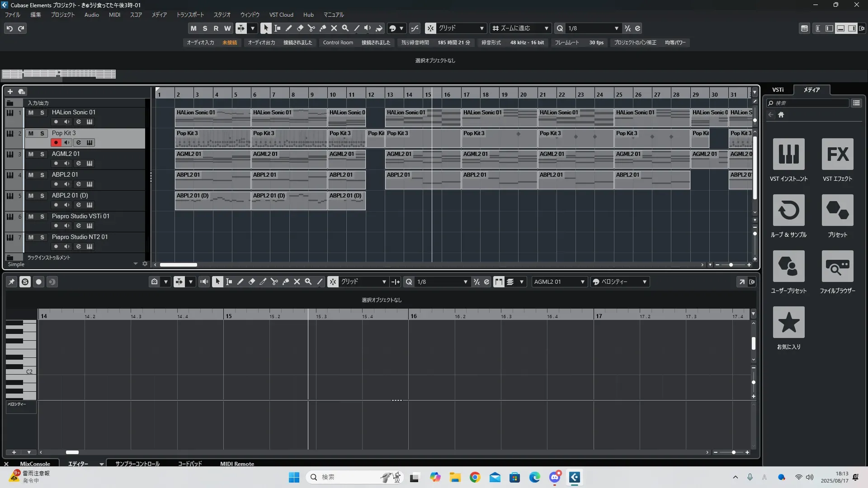
Task: Disable record enable on Pop Kit 3
Action: [x=56, y=142]
